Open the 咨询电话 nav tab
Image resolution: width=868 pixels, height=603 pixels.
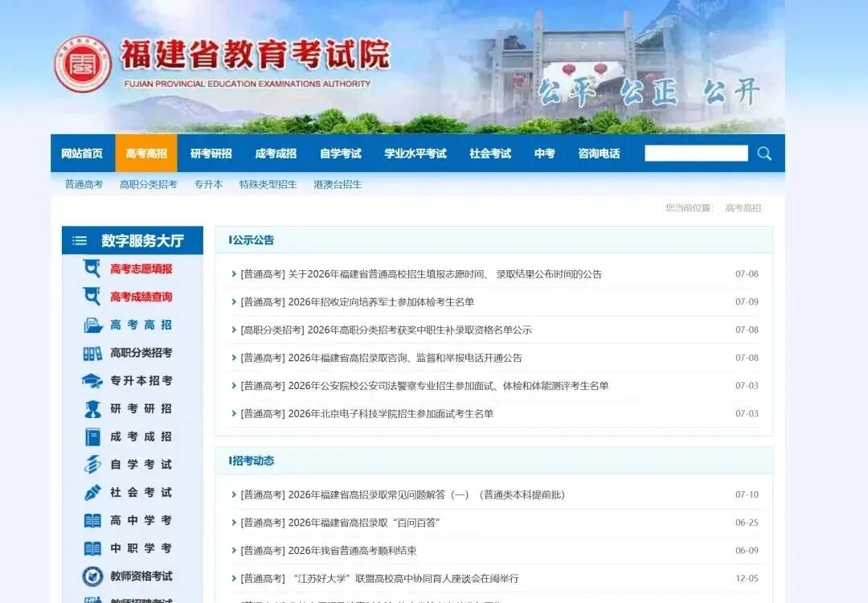click(599, 154)
